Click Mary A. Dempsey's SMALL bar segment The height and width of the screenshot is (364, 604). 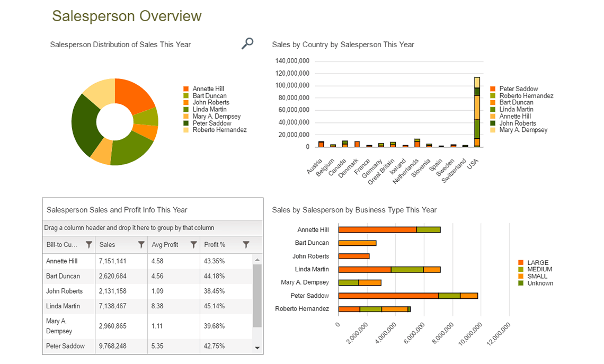pos(370,283)
